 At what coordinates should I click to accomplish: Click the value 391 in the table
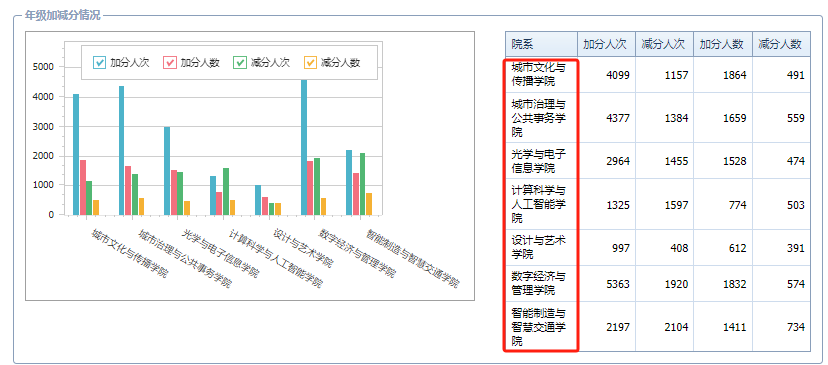click(796, 248)
